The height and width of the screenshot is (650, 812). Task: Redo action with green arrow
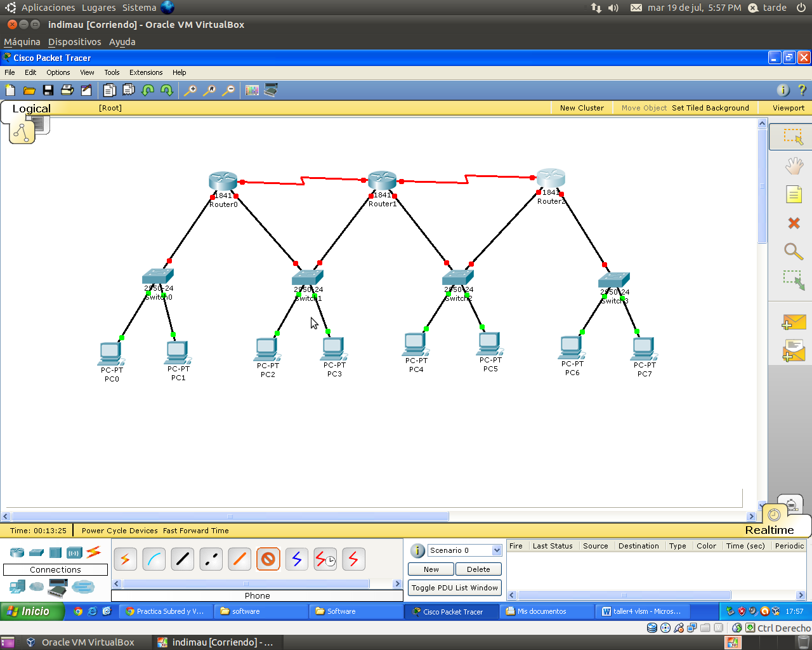[167, 90]
